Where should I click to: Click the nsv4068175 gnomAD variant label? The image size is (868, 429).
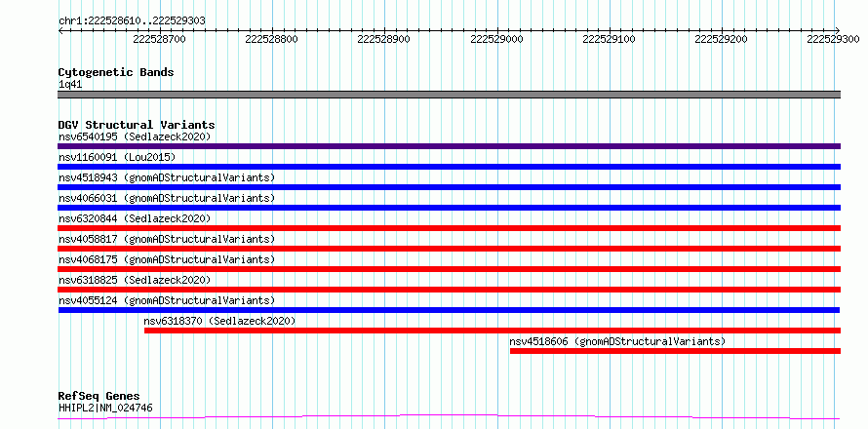(x=167, y=259)
